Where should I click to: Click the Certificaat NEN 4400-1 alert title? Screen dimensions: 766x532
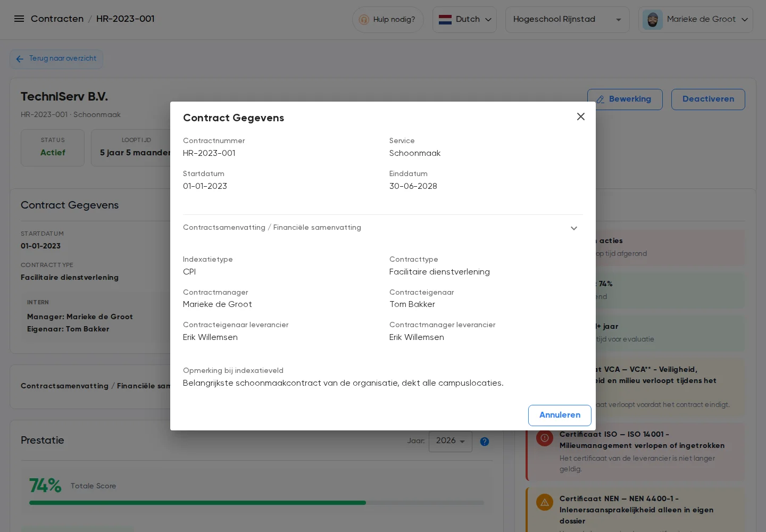coord(636,510)
